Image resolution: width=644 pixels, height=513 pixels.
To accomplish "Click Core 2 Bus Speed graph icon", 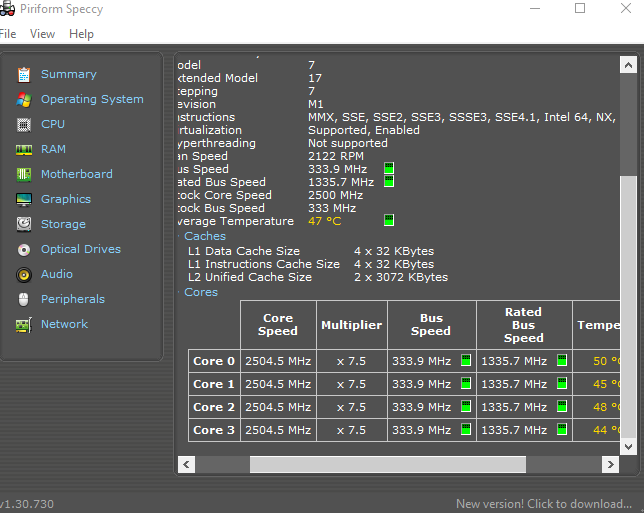I will pyautogui.click(x=466, y=406).
